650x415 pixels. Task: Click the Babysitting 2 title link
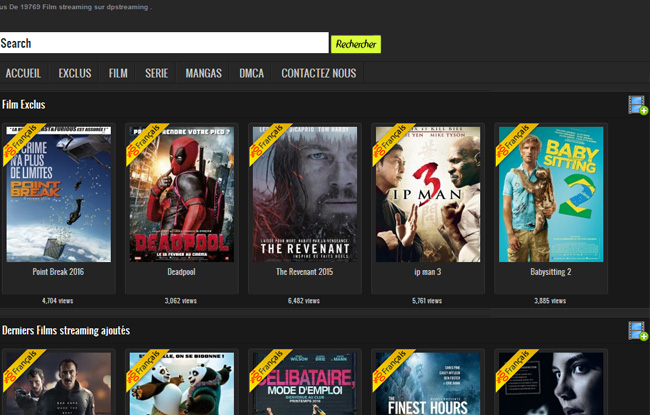pyautogui.click(x=551, y=272)
